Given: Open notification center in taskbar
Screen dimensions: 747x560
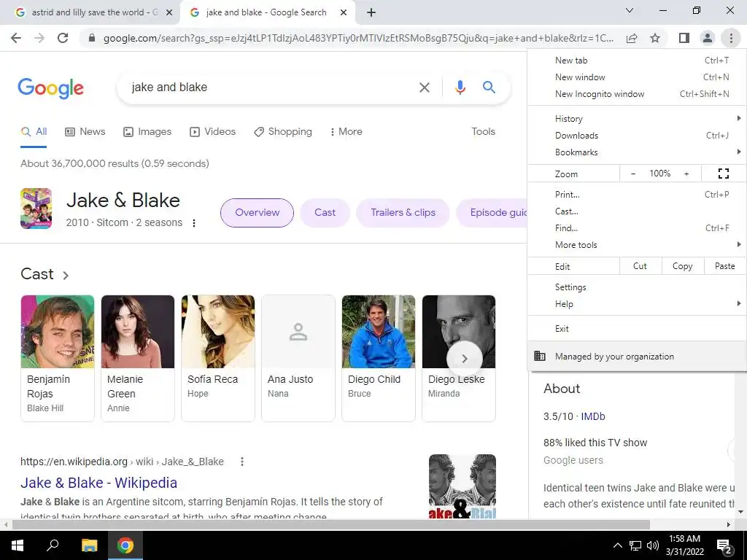Looking at the screenshot, I should pyautogui.click(x=724, y=545).
